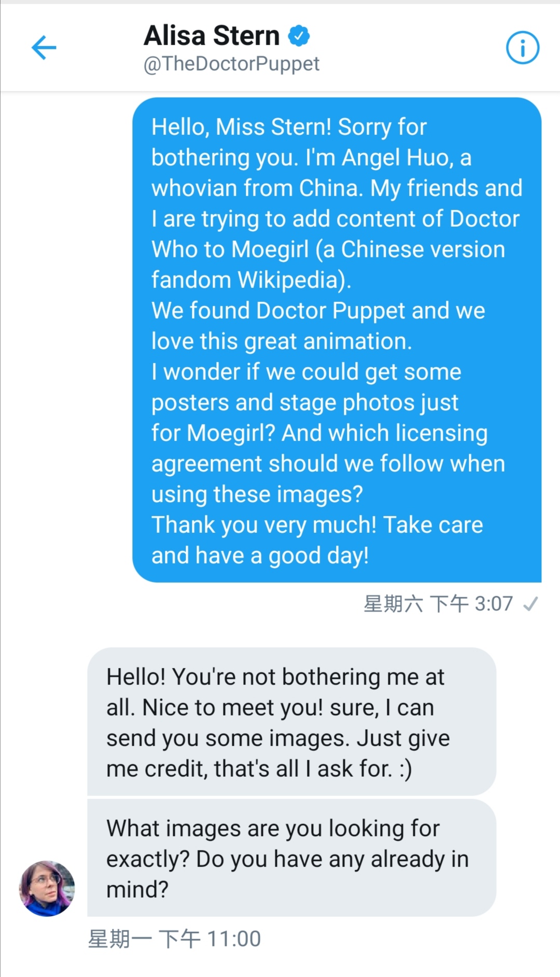This screenshot has width=560, height=977.
Task: Select the "What images are you looking for" message
Action: coord(291,858)
